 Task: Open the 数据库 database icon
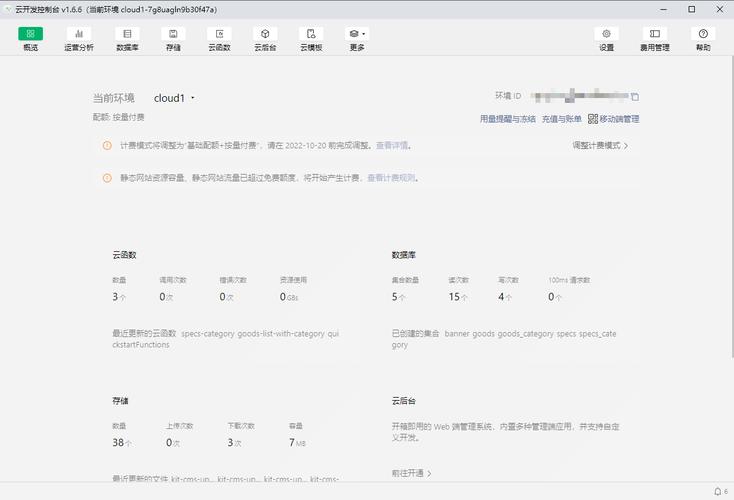point(127,34)
